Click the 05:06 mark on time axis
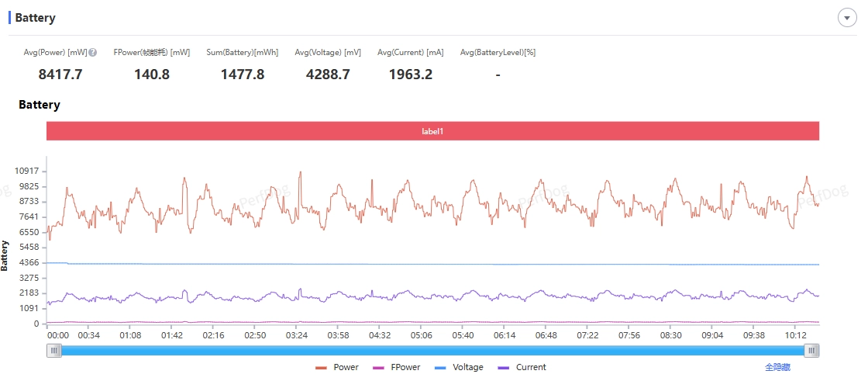This screenshot has height=381, width=868. [x=422, y=335]
